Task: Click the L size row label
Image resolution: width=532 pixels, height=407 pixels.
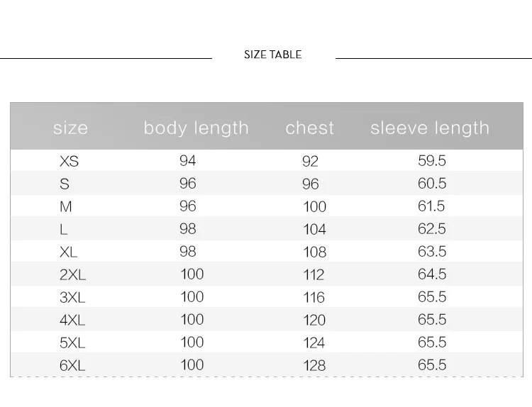Action: 63,229
